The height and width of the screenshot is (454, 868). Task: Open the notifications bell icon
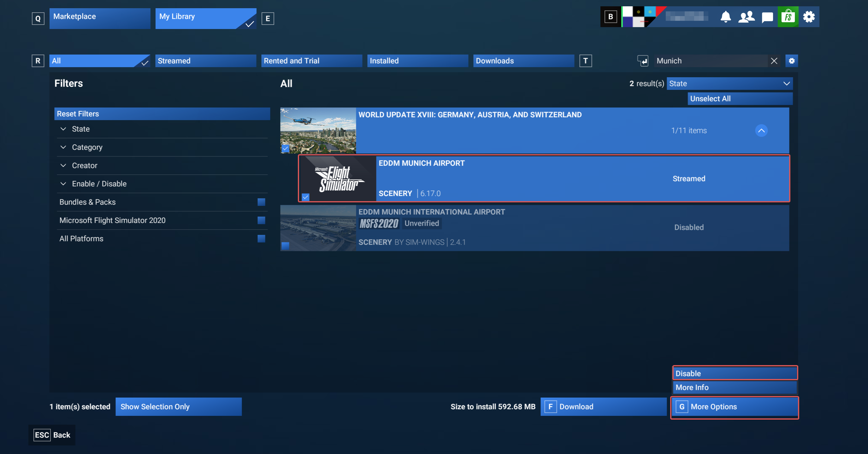[725, 17]
